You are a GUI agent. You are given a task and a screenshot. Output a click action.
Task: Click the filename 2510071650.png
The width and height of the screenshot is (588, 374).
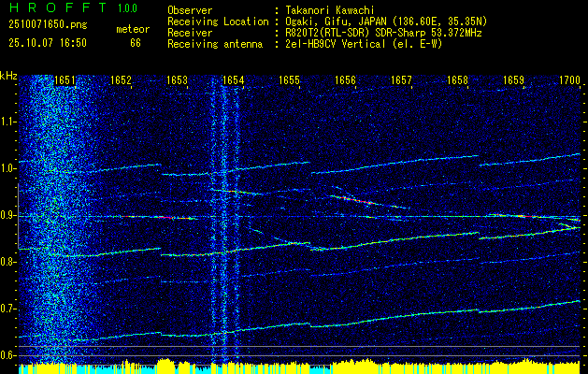pyautogui.click(x=48, y=25)
